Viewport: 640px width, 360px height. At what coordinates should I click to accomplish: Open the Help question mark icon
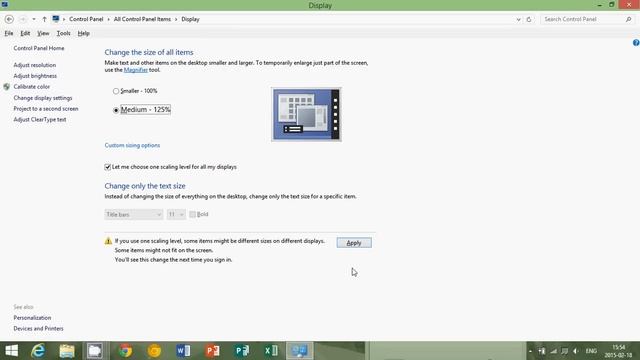636,42
